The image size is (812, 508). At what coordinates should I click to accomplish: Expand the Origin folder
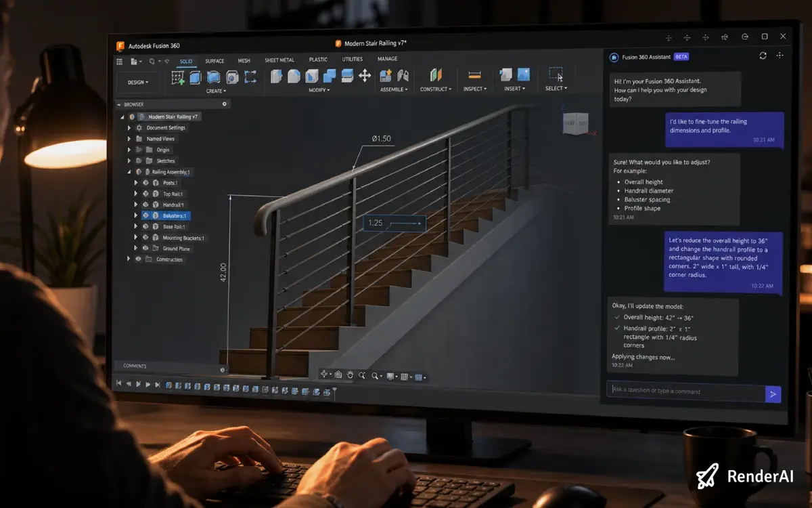[x=129, y=150]
